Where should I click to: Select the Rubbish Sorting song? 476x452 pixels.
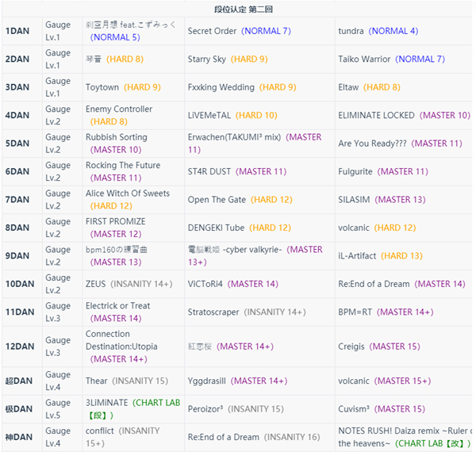pyautogui.click(x=116, y=137)
